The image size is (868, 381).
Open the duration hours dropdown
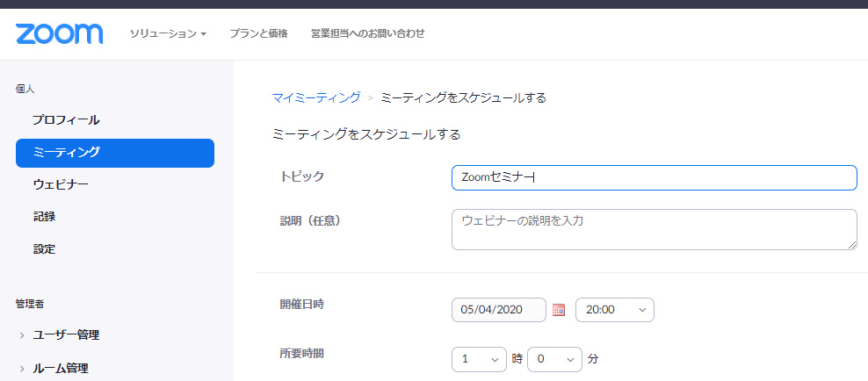(479, 359)
